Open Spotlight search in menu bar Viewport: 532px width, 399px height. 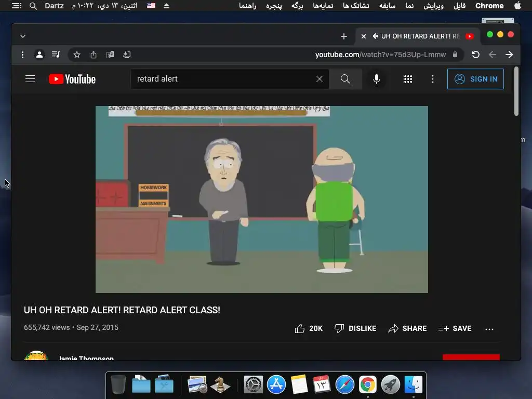pyautogui.click(x=33, y=6)
